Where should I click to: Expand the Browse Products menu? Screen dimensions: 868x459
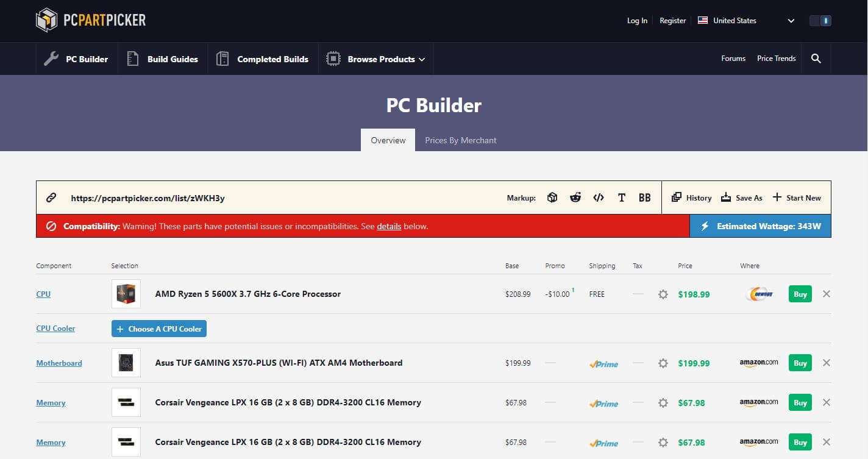click(376, 59)
